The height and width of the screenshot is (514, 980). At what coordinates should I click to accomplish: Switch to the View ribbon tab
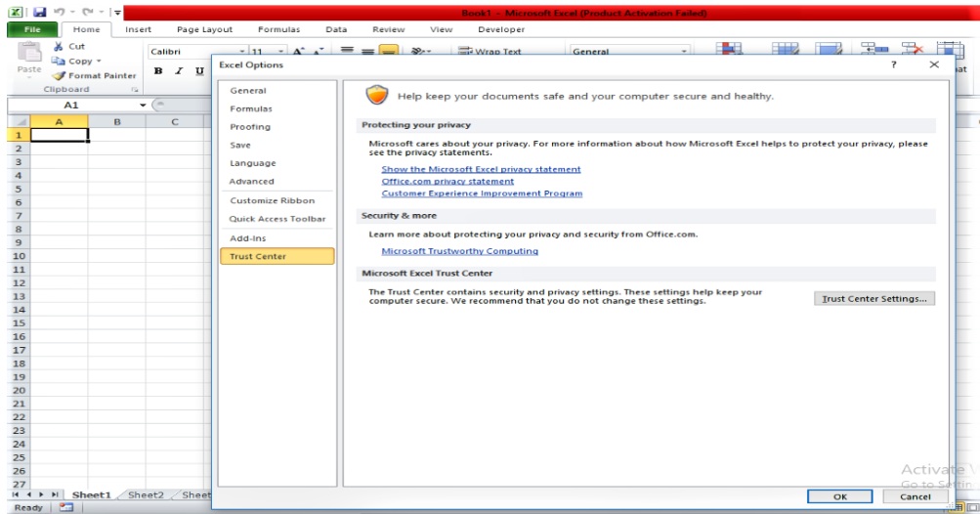pos(441,29)
